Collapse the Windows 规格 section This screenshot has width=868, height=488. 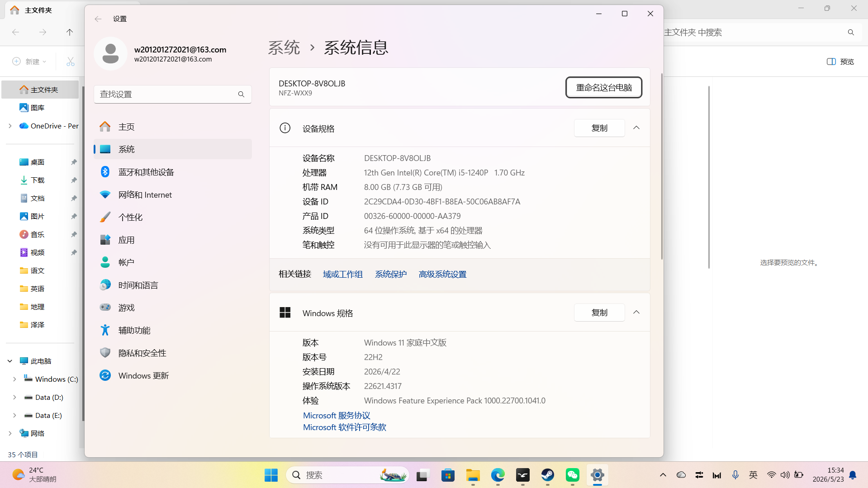click(636, 313)
